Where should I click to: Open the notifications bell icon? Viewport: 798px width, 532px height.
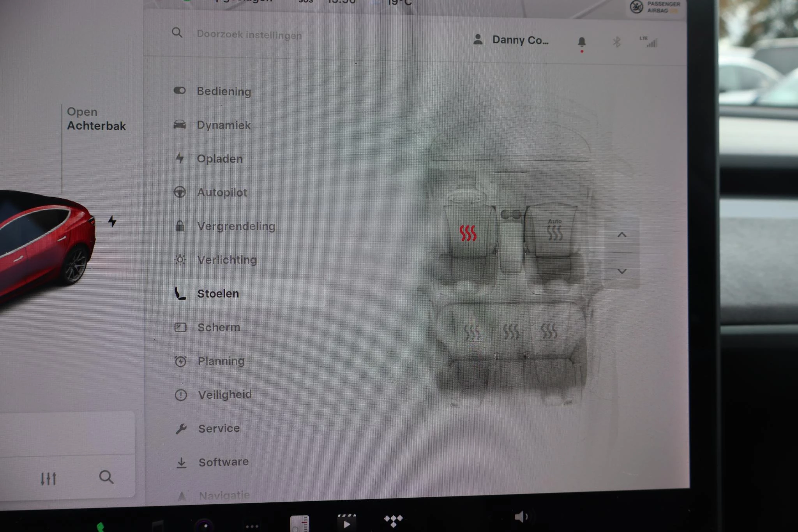pos(581,42)
